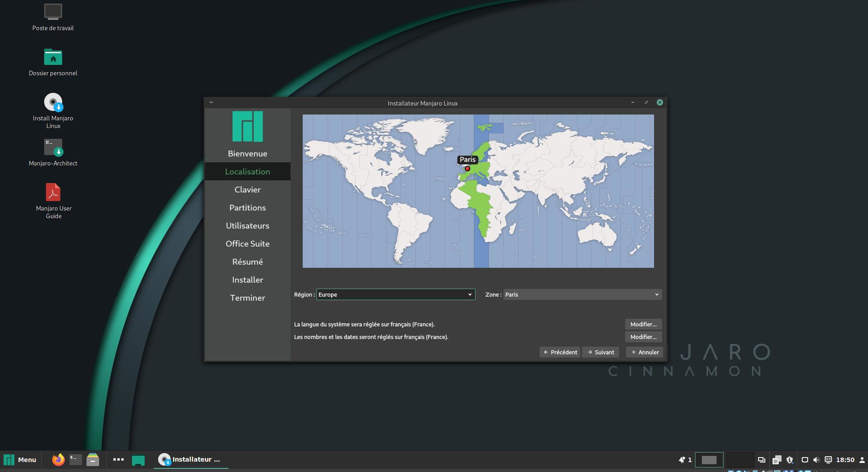Open the Manjaro-Architect desktop icon

(x=53, y=152)
